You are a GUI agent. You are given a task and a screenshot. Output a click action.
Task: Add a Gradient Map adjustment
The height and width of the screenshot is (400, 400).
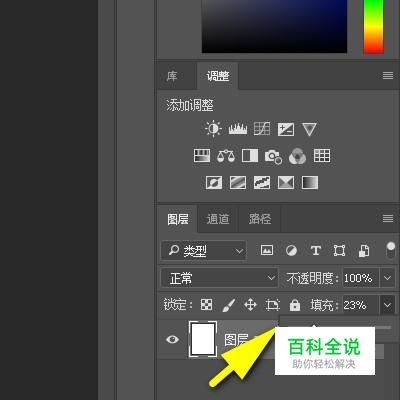pos(310,183)
